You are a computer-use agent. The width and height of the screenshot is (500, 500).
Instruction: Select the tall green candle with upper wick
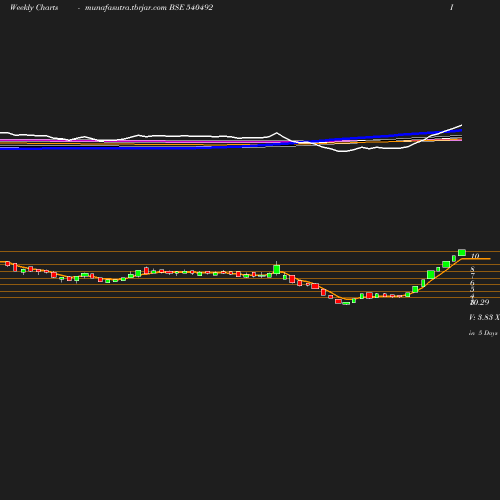pyautogui.click(x=276, y=268)
